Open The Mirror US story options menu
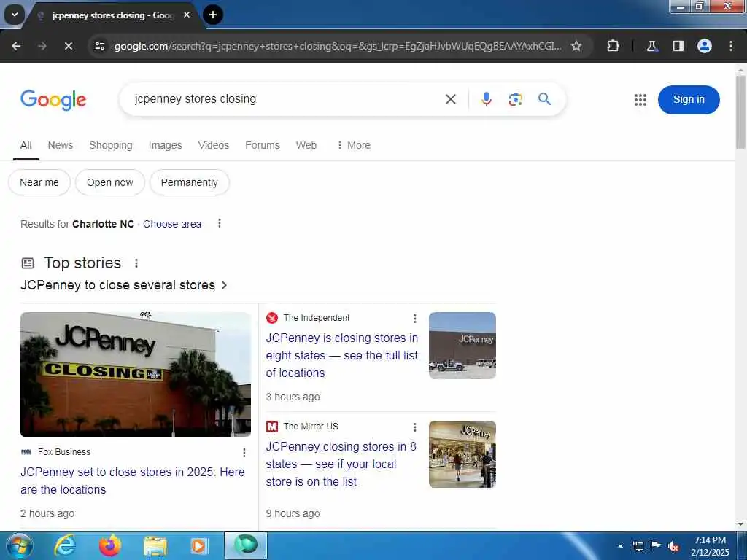The image size is (747, 560). tap(415, 427)
